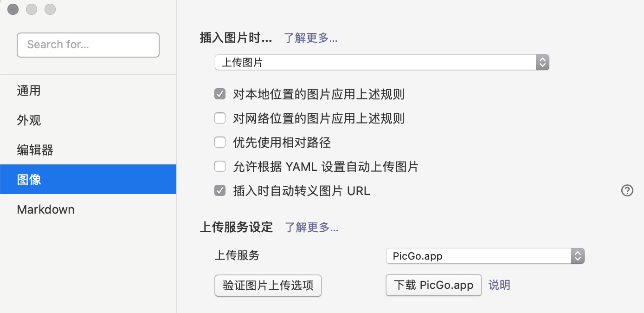Click the help question mark icon

point(627,190)
